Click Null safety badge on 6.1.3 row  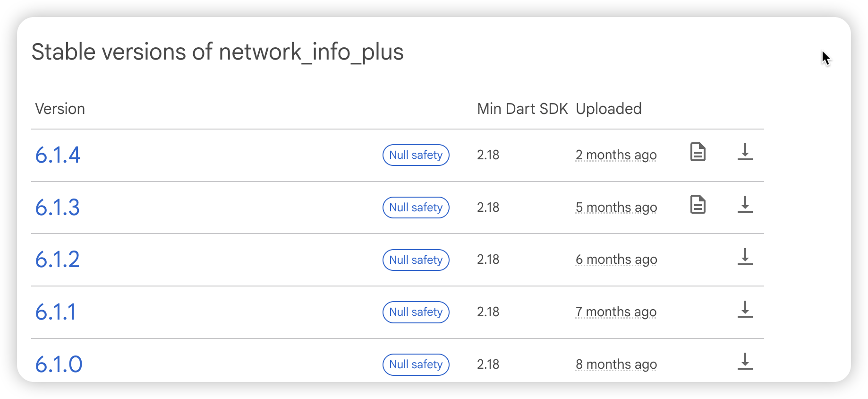416,208
